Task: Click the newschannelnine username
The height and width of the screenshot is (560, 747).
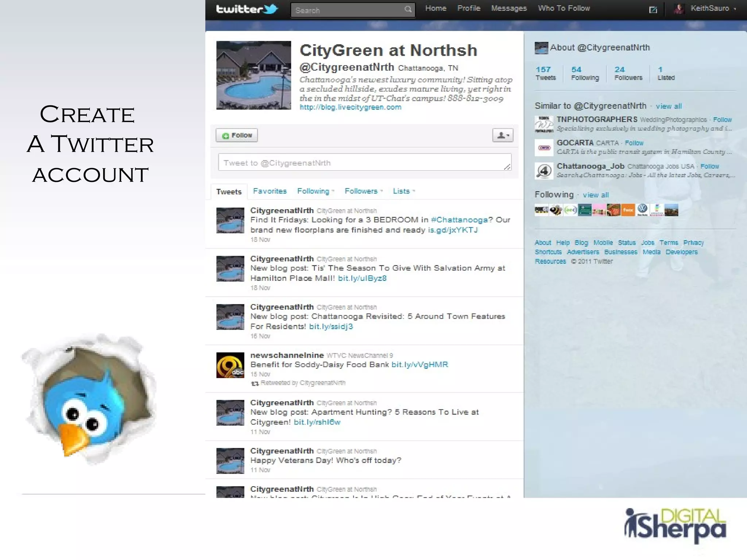Action: pos(287,355)
